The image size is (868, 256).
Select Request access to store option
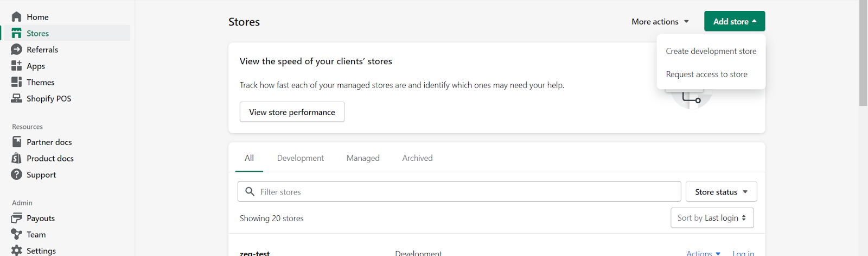tap(707, 74)
